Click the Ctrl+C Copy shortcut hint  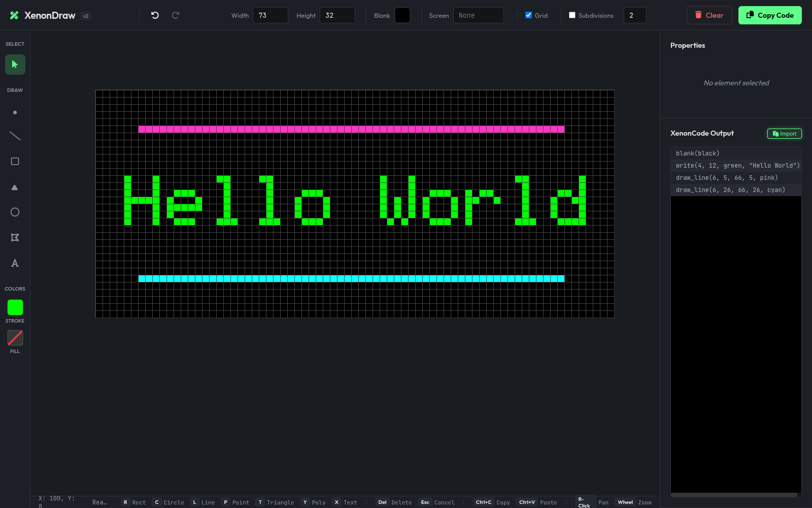(x=492, y=502)
